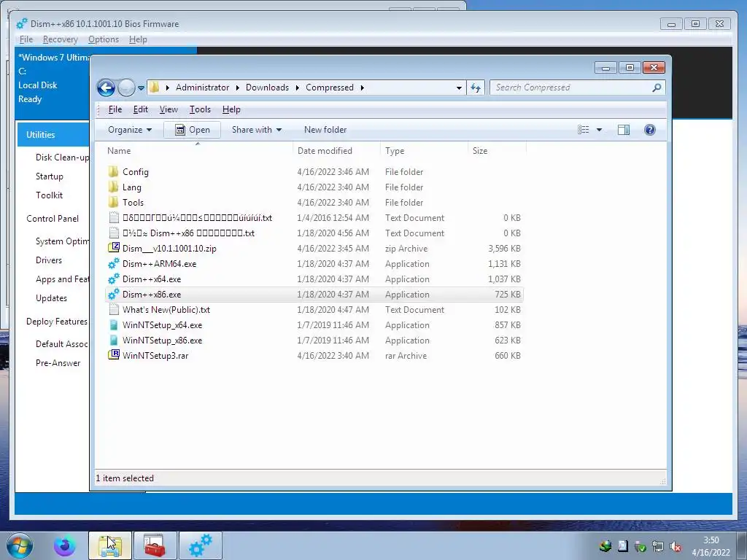Open the Explorer Help menu
The width and height of the screenshot is (747, 560).
231,109
